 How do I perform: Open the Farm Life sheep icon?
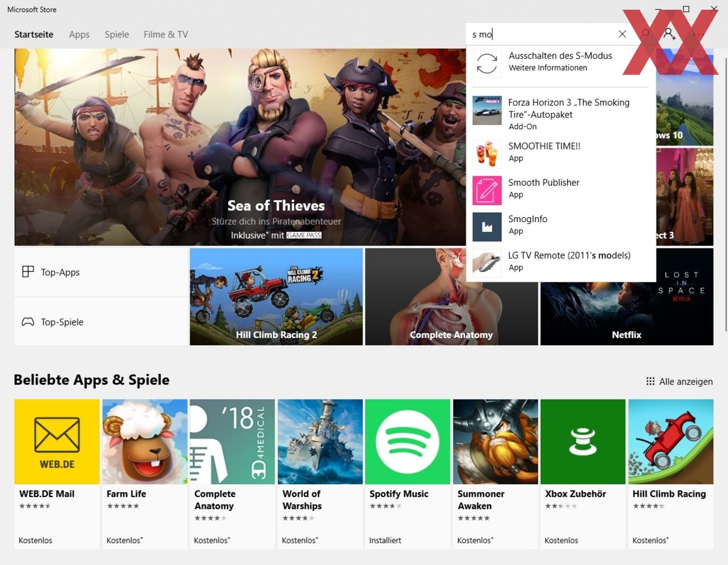pyautogui.click(x=145, y=442)
